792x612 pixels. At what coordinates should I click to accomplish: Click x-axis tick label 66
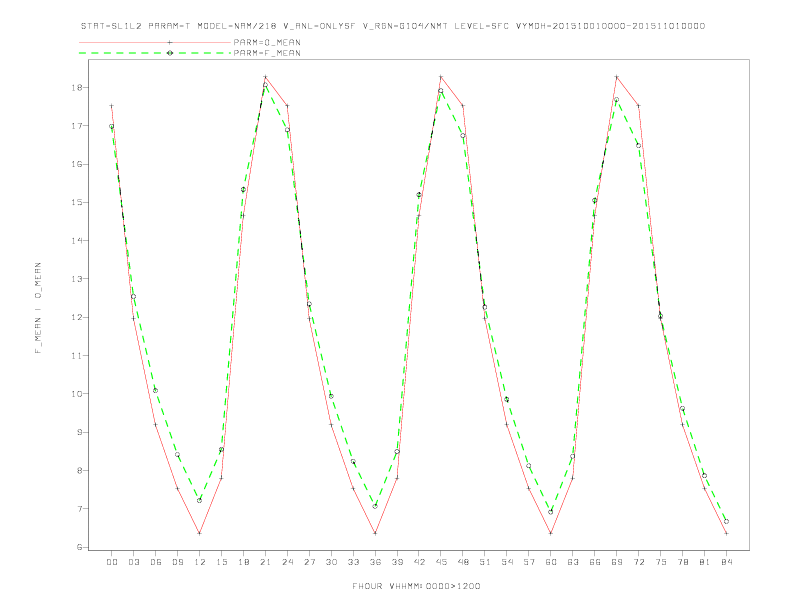[595, 562]
